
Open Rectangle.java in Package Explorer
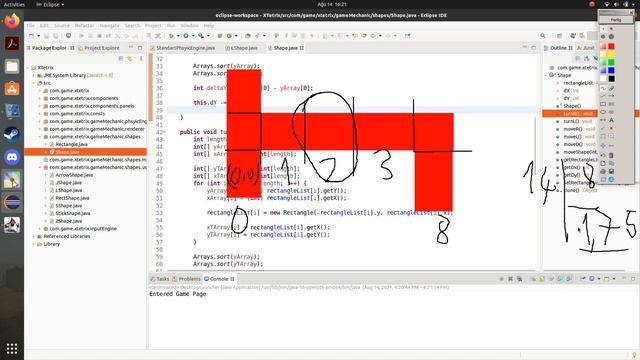[71, 144]
